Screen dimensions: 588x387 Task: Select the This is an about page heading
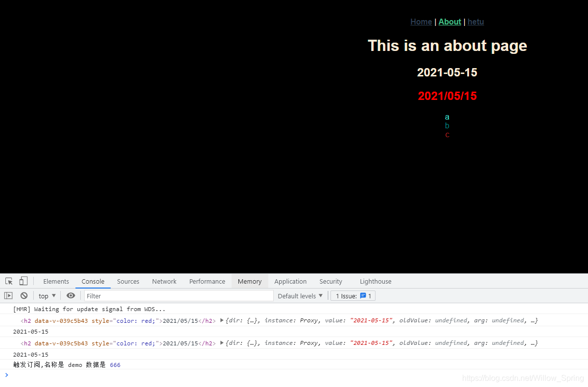(x=447, y=46)
